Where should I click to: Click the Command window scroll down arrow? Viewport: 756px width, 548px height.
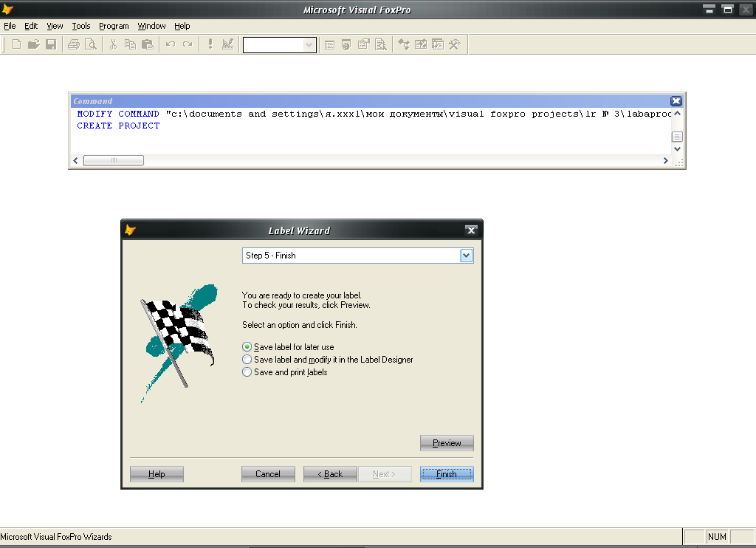coord(677,149)
